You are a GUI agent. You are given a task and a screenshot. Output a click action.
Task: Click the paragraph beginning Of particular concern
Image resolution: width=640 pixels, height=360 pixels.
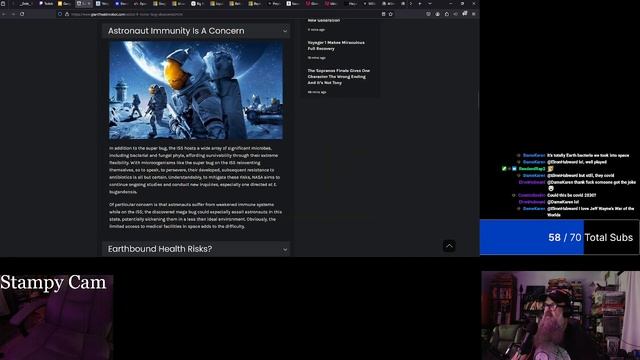[196, 216]
